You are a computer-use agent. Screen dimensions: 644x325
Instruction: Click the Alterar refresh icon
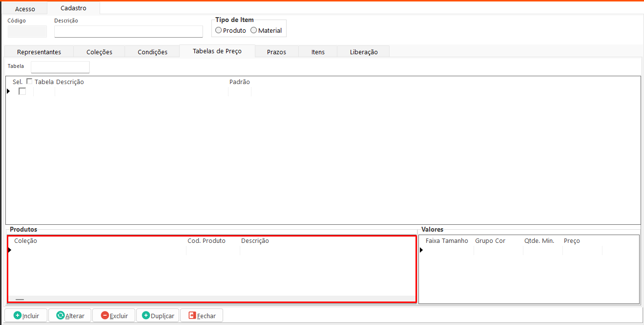click(61, 316)
